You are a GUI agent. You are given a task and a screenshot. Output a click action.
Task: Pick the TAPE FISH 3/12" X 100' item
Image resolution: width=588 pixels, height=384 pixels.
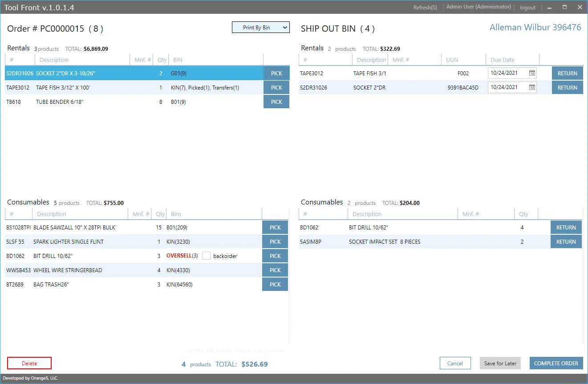point(276,88)
